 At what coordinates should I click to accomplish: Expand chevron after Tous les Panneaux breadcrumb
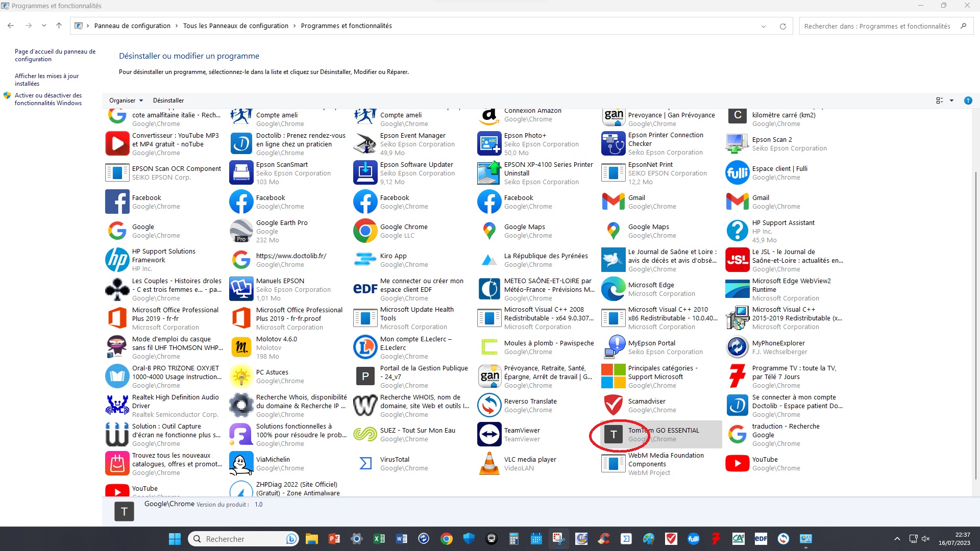click(295, 26)
